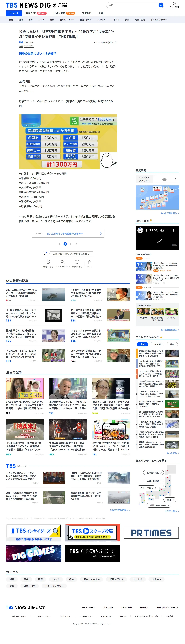The height and width of the screenshot is (644, 185).
Task: Select the ニュース main tab
Action: (x=14, y=13)
